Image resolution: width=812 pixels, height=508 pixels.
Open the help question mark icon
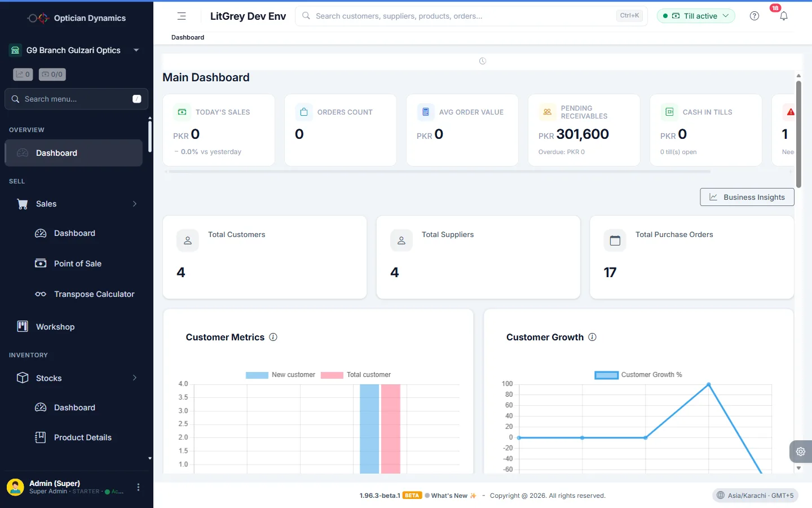pos(754,16)
